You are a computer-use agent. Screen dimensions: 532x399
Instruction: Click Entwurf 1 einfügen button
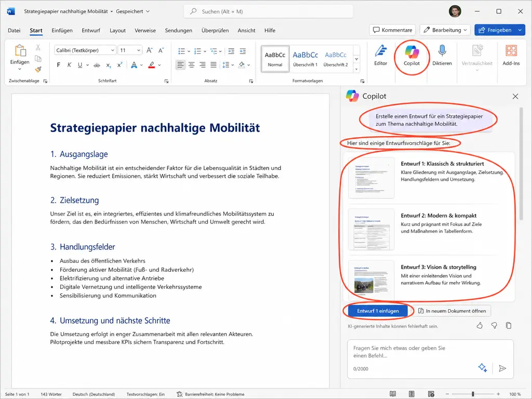tap(378, 311)
